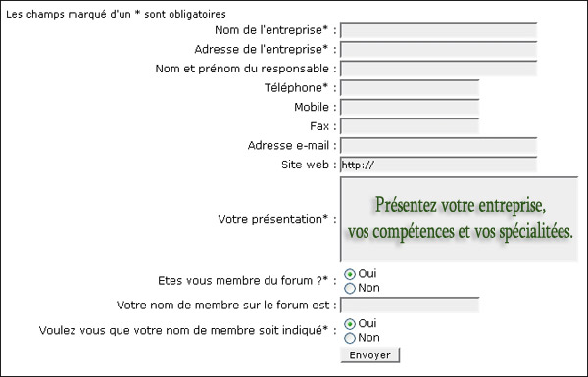Select Oui to show member name
Image resolution: width=588 pixels, height=377 pixels.
click(x=350, y=324)
